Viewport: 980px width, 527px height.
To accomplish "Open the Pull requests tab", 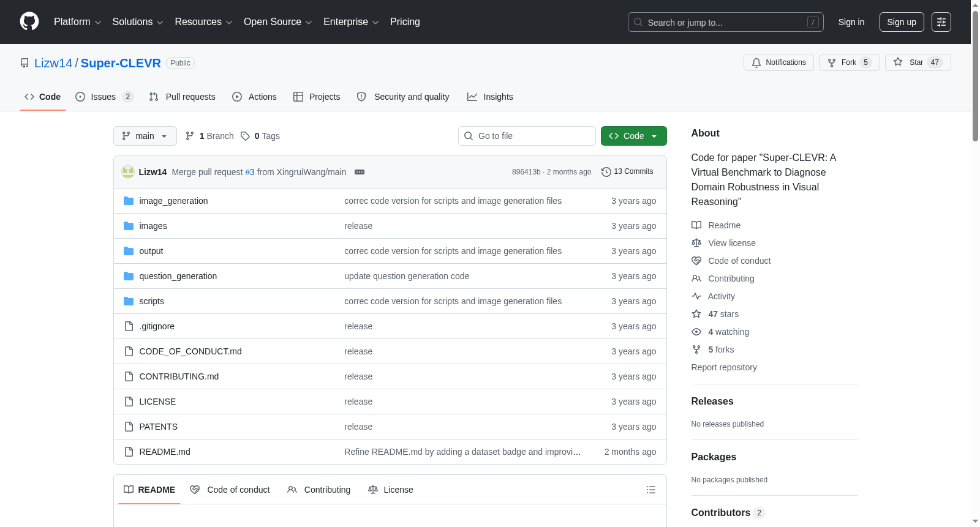I will point(183,97).
